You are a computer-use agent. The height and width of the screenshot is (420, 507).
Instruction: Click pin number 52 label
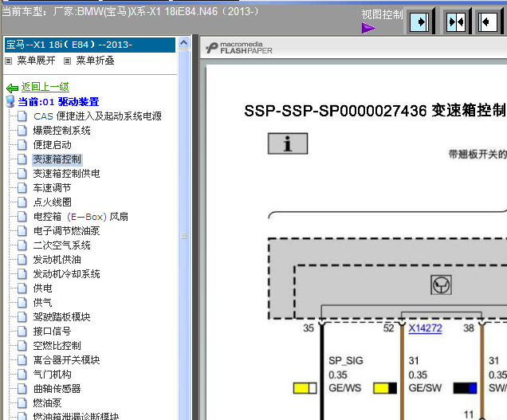point(389,328)
